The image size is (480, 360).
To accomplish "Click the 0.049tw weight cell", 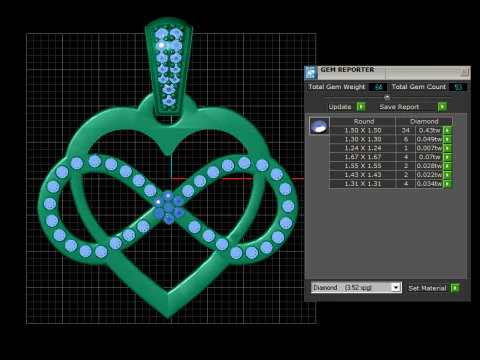I will [429, 139].
